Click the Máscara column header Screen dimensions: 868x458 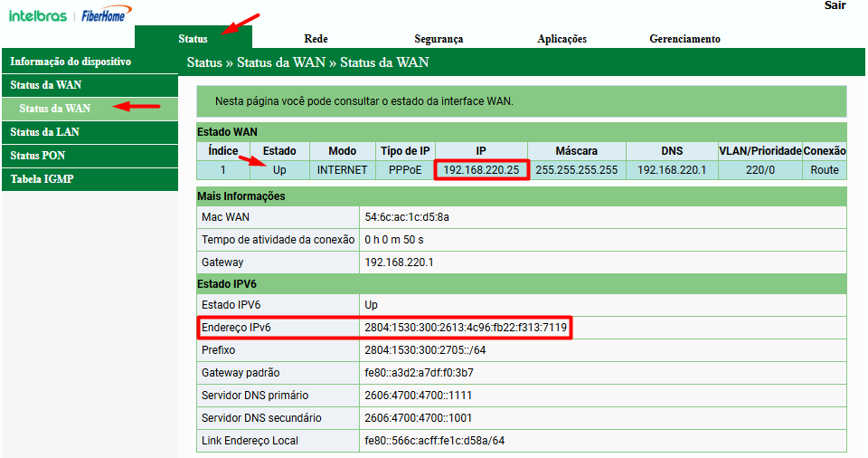pos(576,151)
